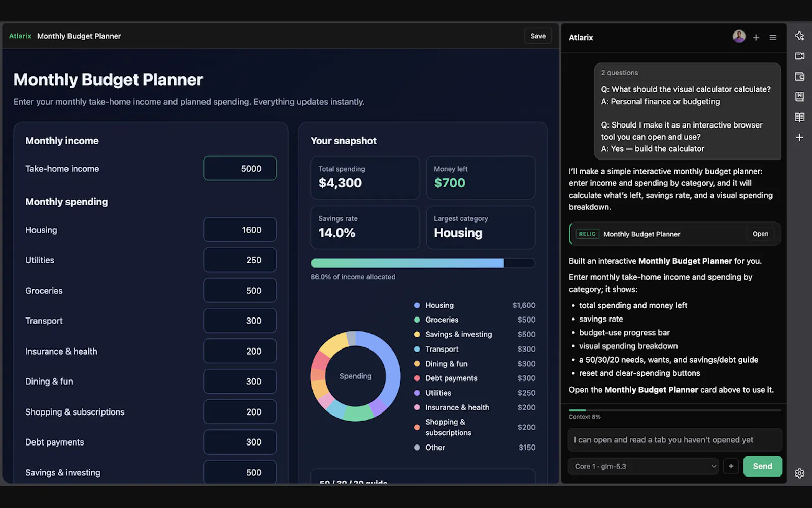Open the open-book reader sidebar icon
The image size is (812, 508).
coord(799,117)
